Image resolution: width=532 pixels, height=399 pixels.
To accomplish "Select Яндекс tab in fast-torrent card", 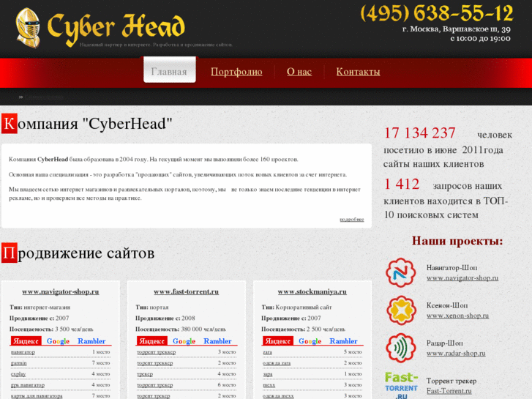I will [151, 341].
